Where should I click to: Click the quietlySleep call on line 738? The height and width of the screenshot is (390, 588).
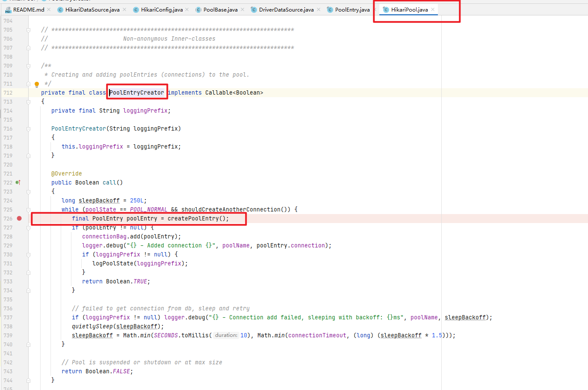[x=92, y=326]
